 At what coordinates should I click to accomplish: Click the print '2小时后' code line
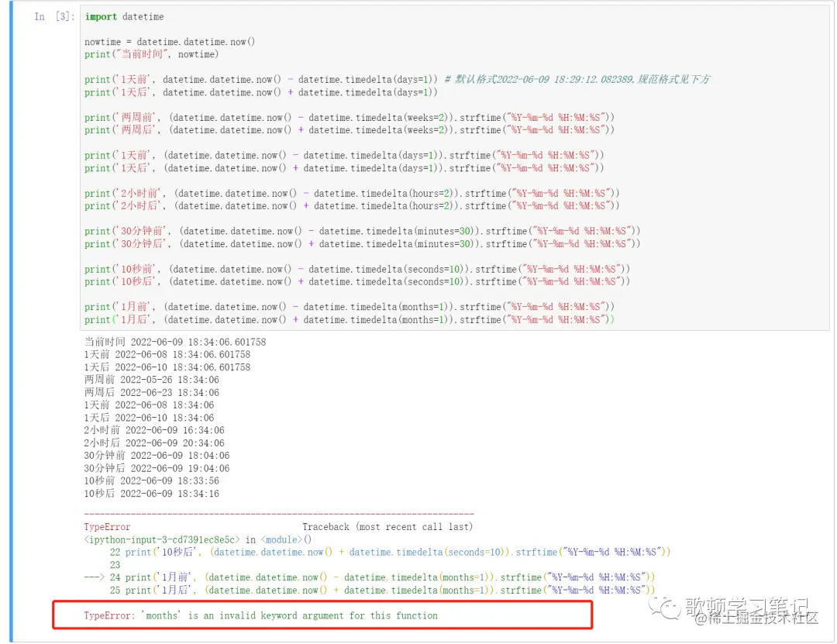[352, 205]
